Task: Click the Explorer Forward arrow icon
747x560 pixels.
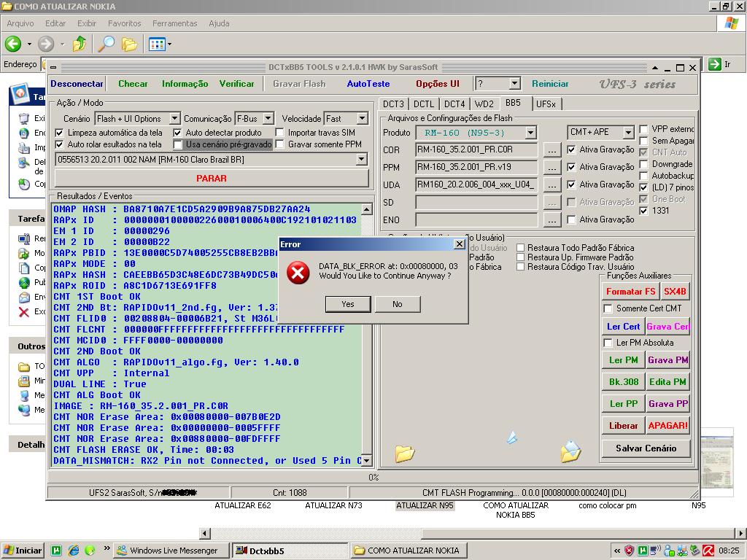Action: pyautogui.click(x=46, y=44)
